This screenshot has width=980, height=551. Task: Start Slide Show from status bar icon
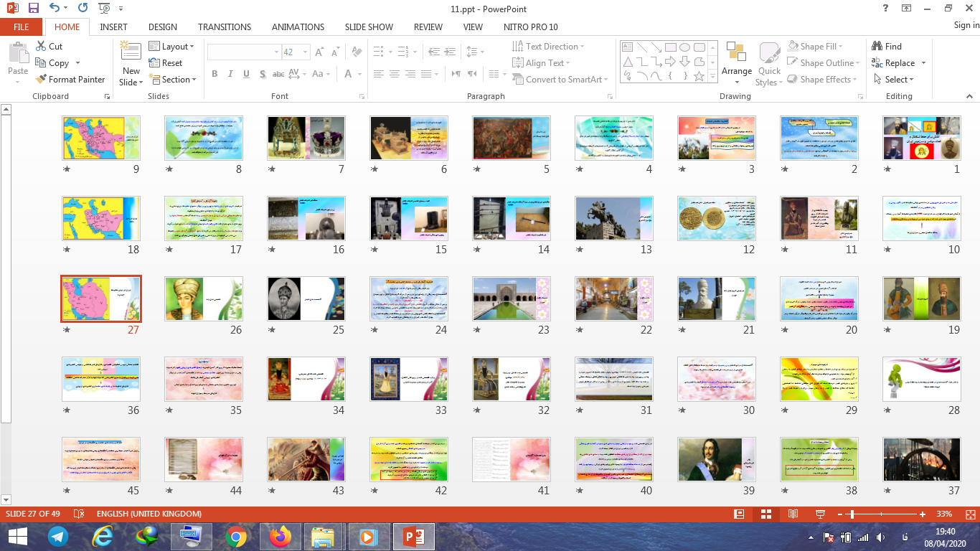click(x=820, y=514)
